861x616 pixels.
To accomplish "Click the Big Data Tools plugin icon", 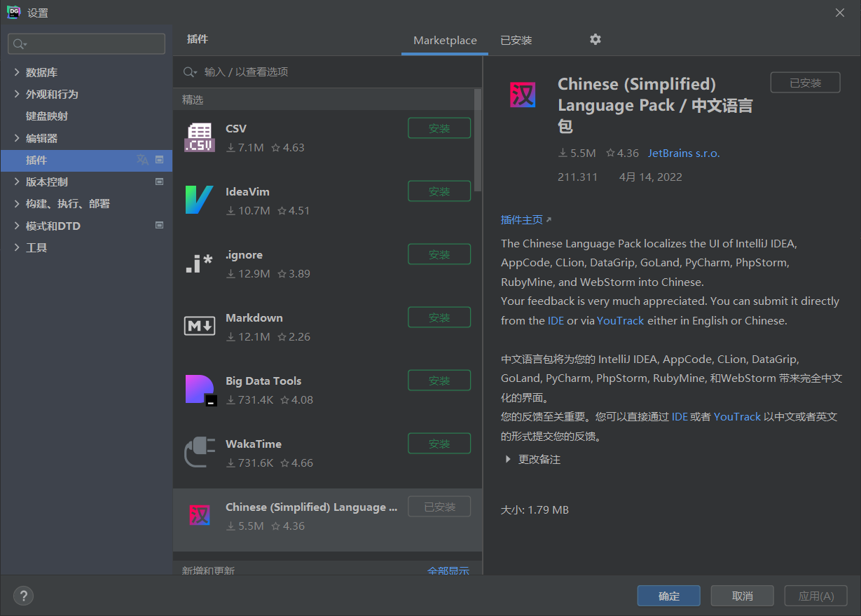I will pyautogui.click(x=201, y=390).
